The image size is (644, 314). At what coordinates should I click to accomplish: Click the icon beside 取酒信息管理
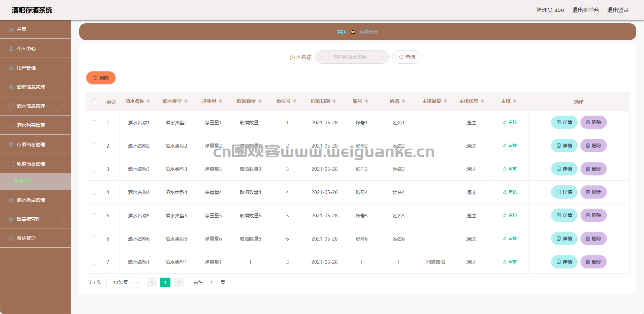[11, 164]
